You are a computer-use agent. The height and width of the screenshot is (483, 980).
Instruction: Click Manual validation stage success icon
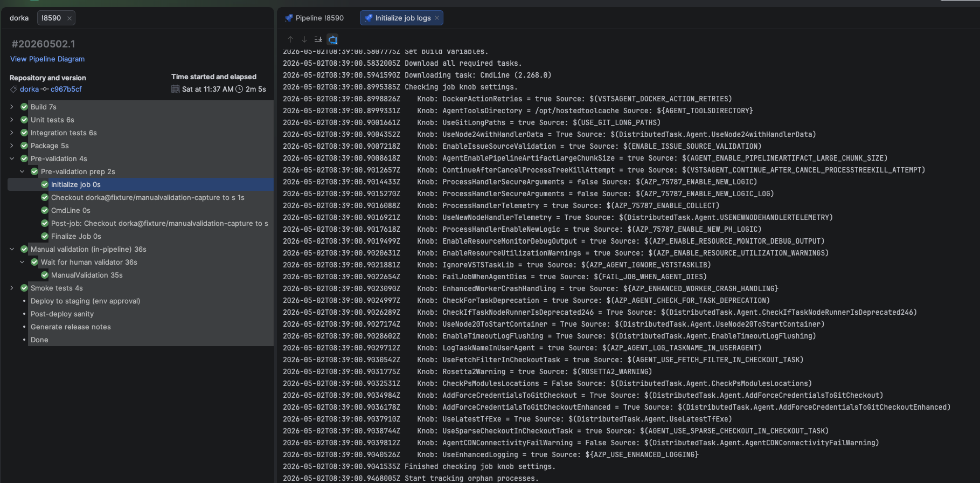(x=24, y=249)
